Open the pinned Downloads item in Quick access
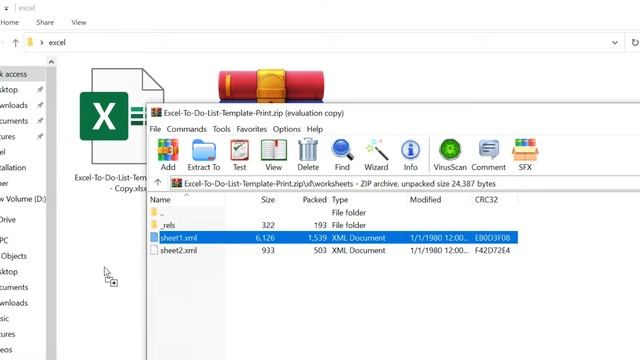The width and height of the screenshot is (640, 360). pyautogui.click(x=14, y=105)
